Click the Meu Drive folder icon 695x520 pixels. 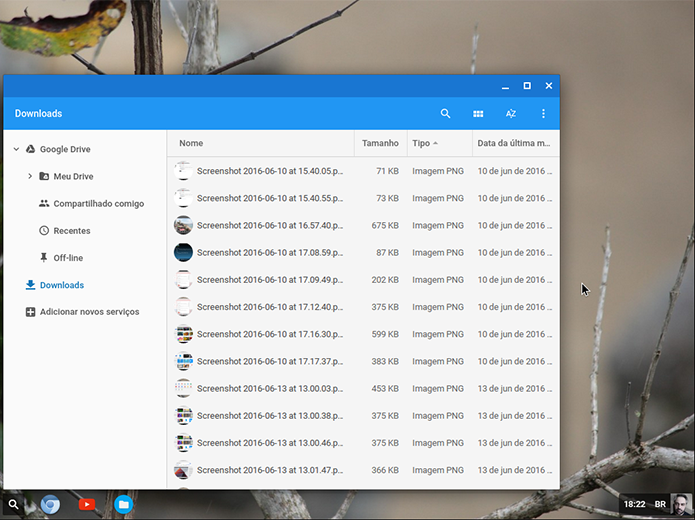click(44, 176)
